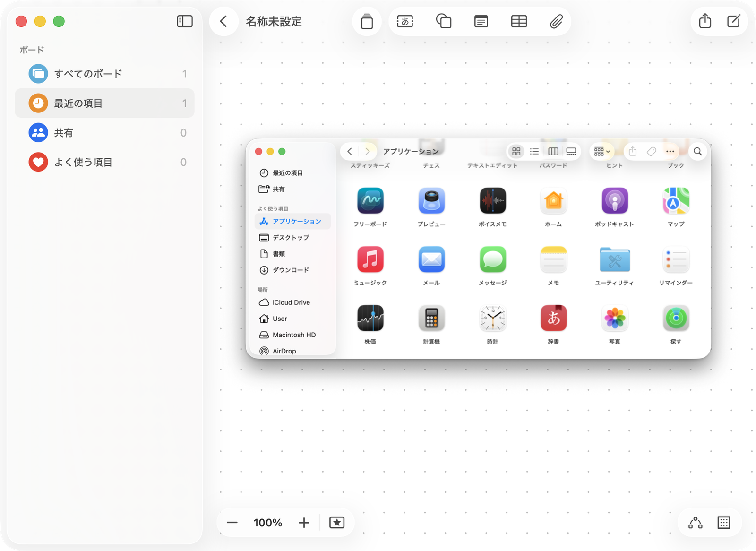Select the 計算機 app icon
The width and height of the screenshot is (756, 551).
coord(431,318)
